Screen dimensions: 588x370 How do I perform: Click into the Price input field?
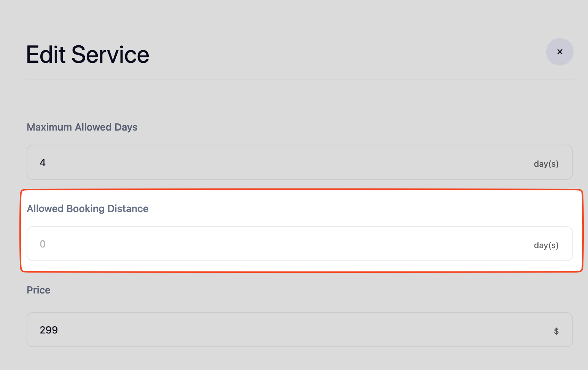click(266, 330)
